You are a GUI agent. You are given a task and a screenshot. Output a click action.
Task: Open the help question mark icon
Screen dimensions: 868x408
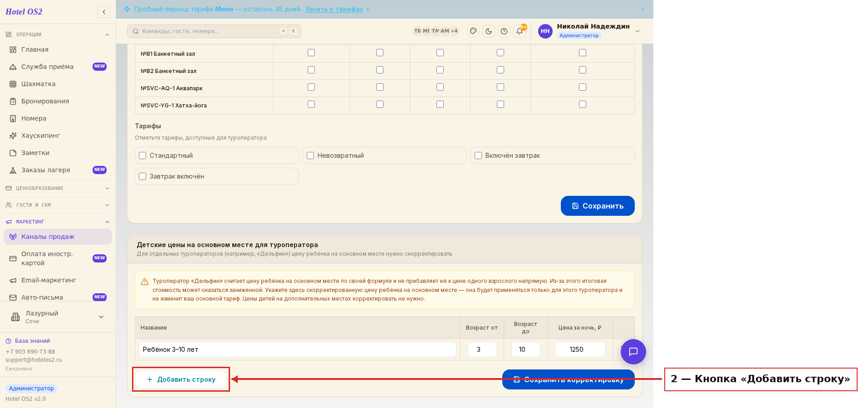pos(504,31)
